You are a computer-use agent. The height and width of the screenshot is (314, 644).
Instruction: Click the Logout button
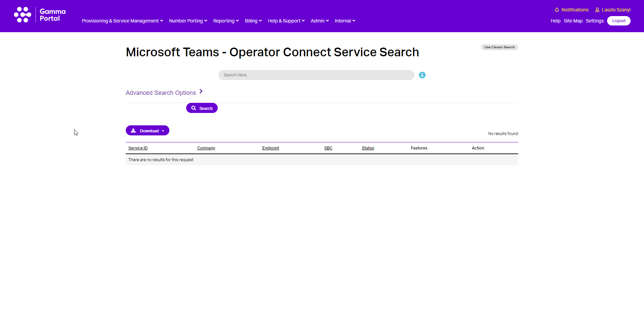click(619, 21)
